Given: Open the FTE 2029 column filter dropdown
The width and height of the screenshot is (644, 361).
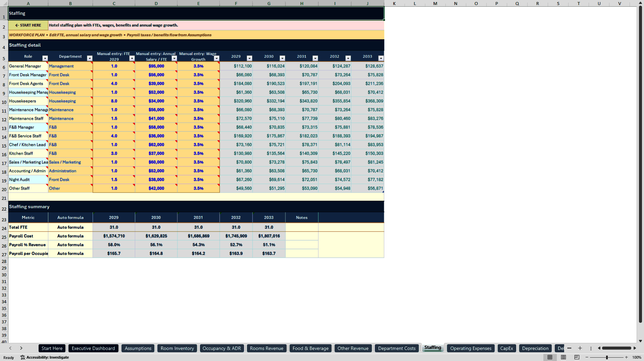Looking at the screenshot, I should point(132,58).
